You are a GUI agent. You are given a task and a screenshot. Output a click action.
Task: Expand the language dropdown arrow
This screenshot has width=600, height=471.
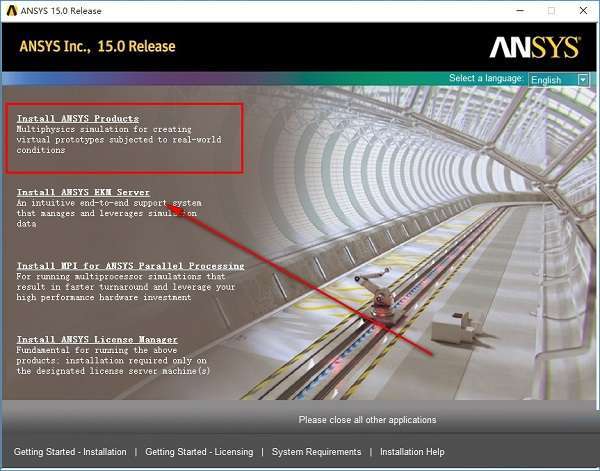coord(583,80)
